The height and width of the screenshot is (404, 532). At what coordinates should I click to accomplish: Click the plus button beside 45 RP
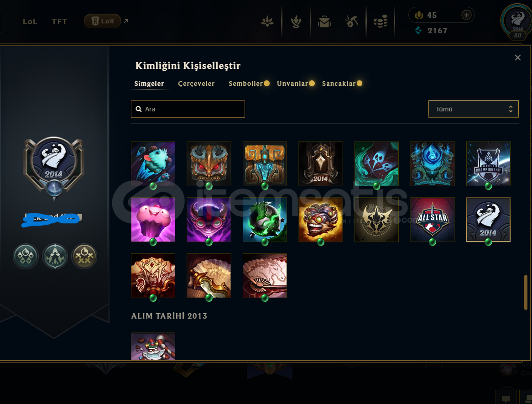(x=466, y=15)
